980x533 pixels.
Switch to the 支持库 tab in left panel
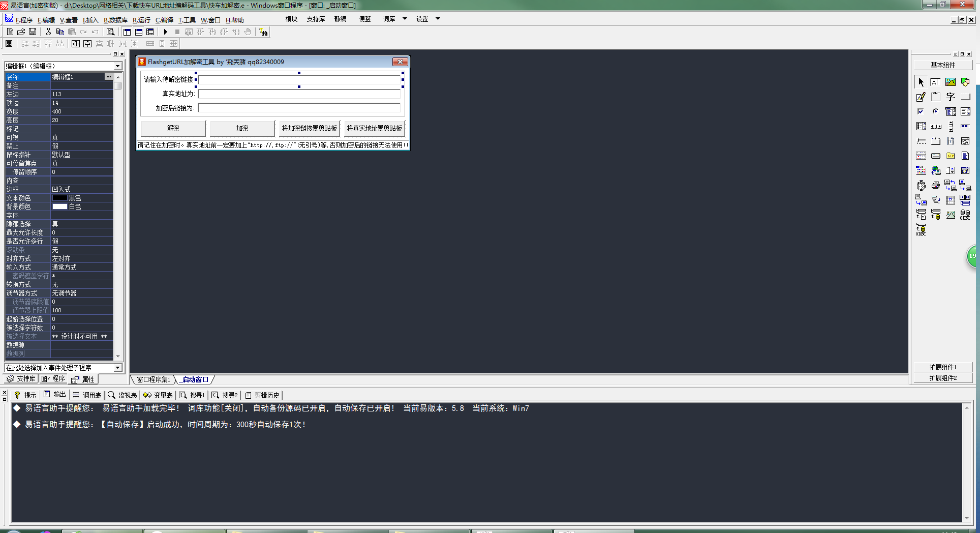[21, 379]
